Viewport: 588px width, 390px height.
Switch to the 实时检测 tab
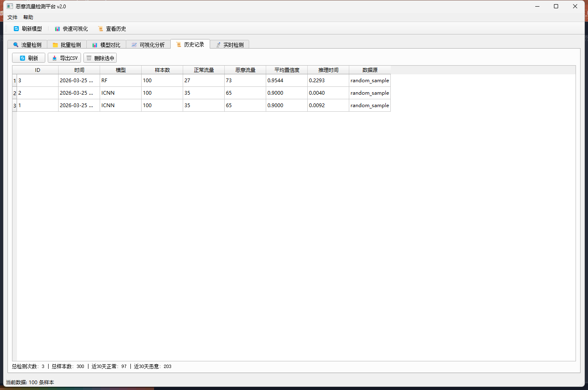point(230,45)
